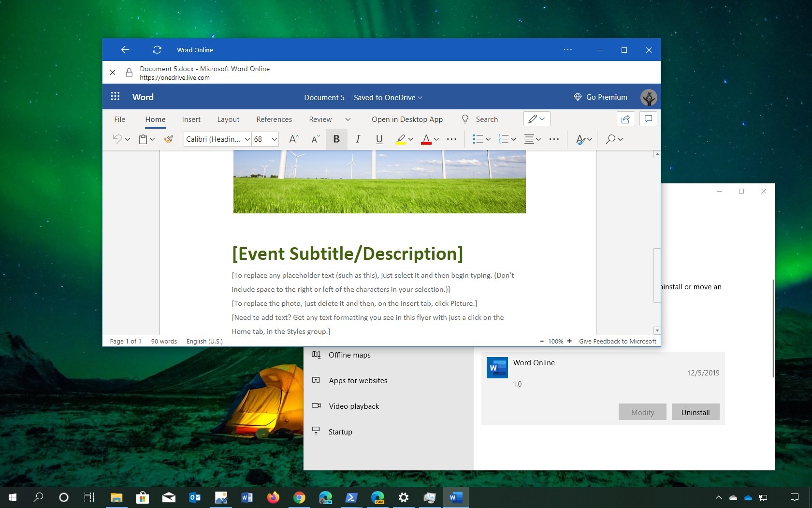Select the Startup settings entry
Screen dimensions: 812x508
coord(340,432)
